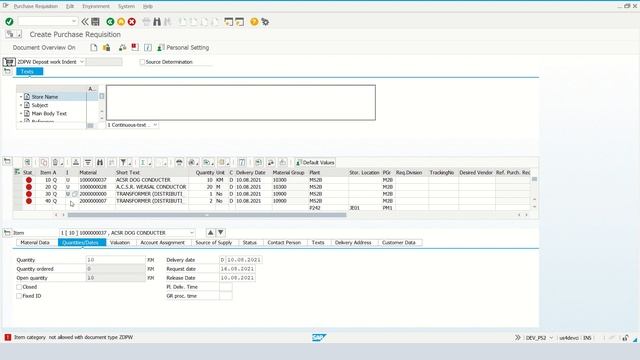Toggle the Closed checkbox
Screen dimensions: 640x360
tap(19, 287)
